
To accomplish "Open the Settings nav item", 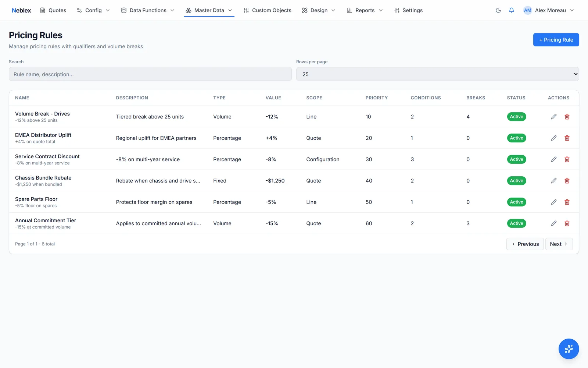I will [x=408, y=10].
